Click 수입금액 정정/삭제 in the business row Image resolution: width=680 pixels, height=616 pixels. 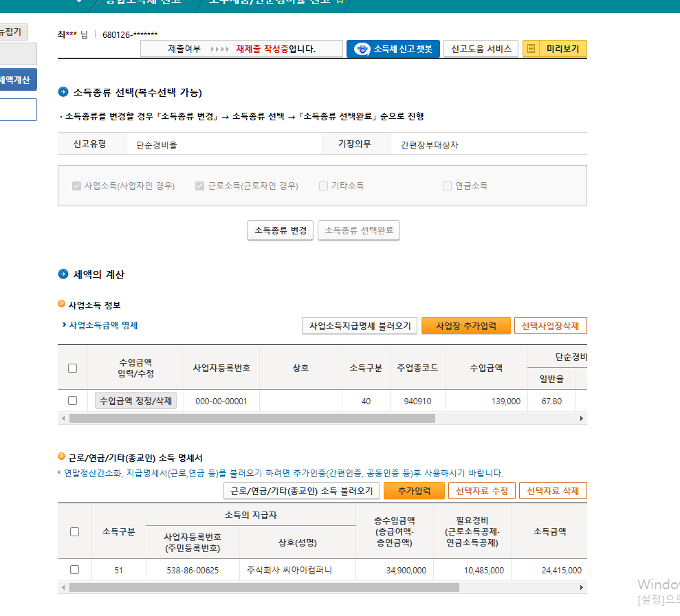pyautogui.click(x=136, y=401)
